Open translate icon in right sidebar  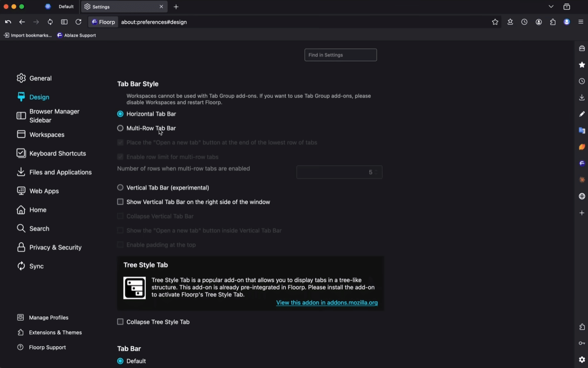click(x=582, y=131)
